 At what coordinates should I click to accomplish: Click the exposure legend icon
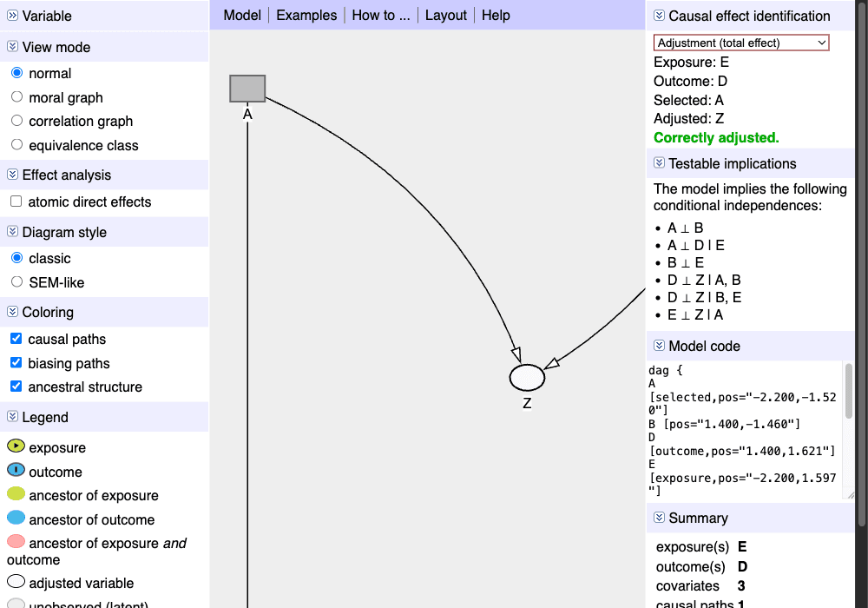tap(16, 447)
